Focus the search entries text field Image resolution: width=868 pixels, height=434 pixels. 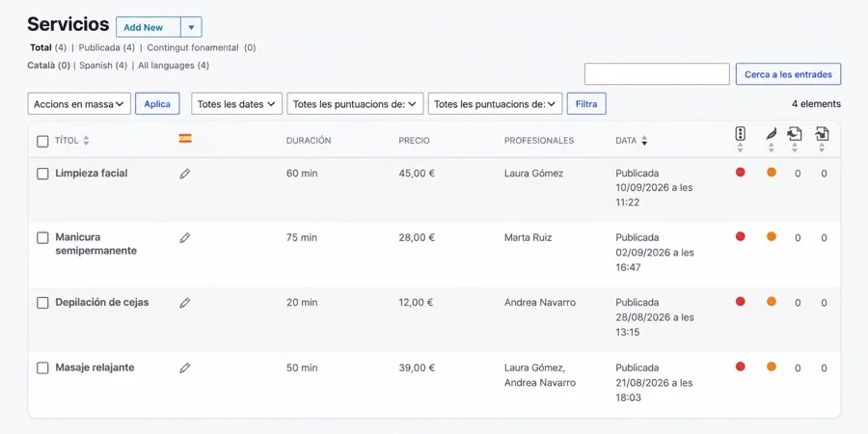pos(657,74)
